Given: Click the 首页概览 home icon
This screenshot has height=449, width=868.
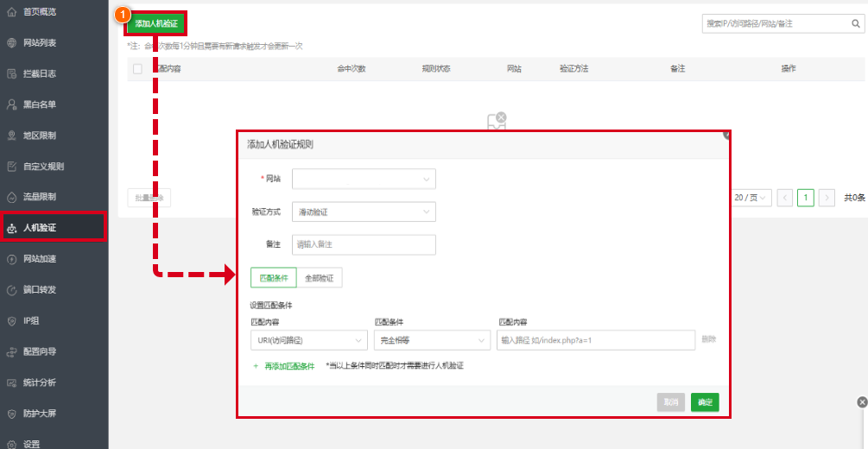Looking at the screenshot, I should 12,11.
